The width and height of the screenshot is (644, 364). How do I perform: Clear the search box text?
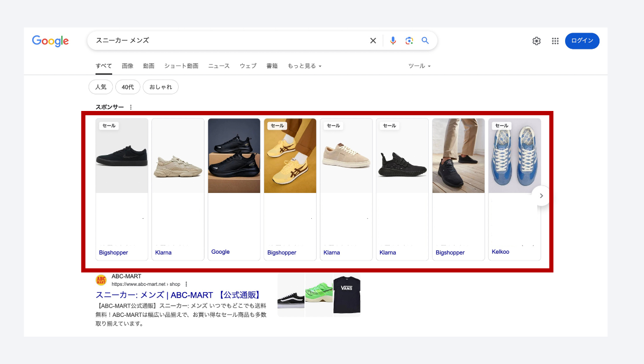pyautogui.click(x=373, y=41)
